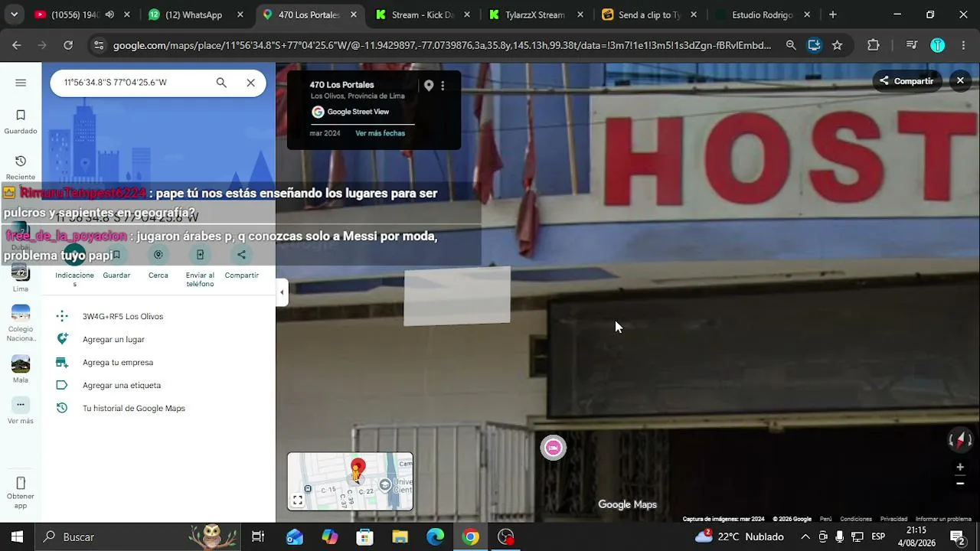Click Privacidad link in footer

pos(893,519)
